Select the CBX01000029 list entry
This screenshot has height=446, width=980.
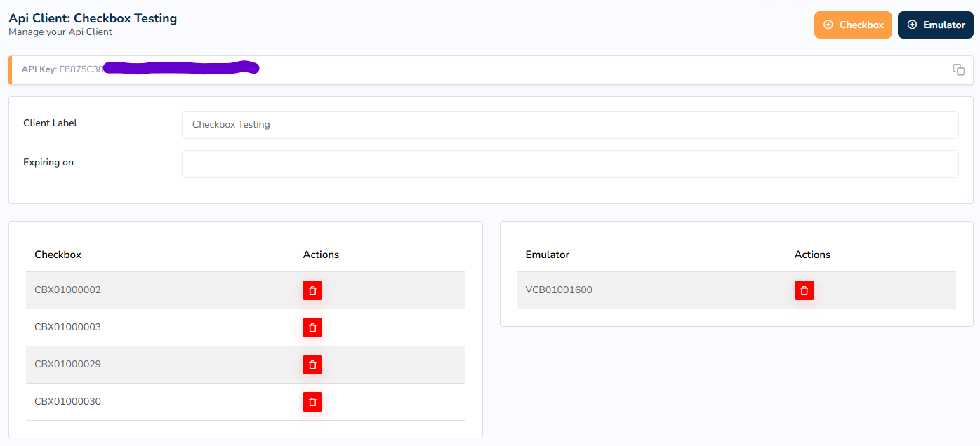[x=67, y=365]
